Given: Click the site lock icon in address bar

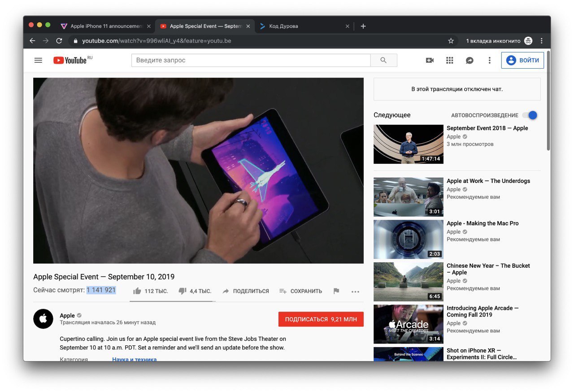Looking at the screenshot, I should coord(75,41).
